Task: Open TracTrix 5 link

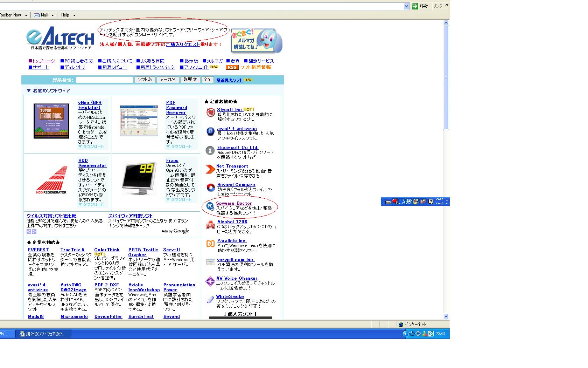Action: coord(72,250)
